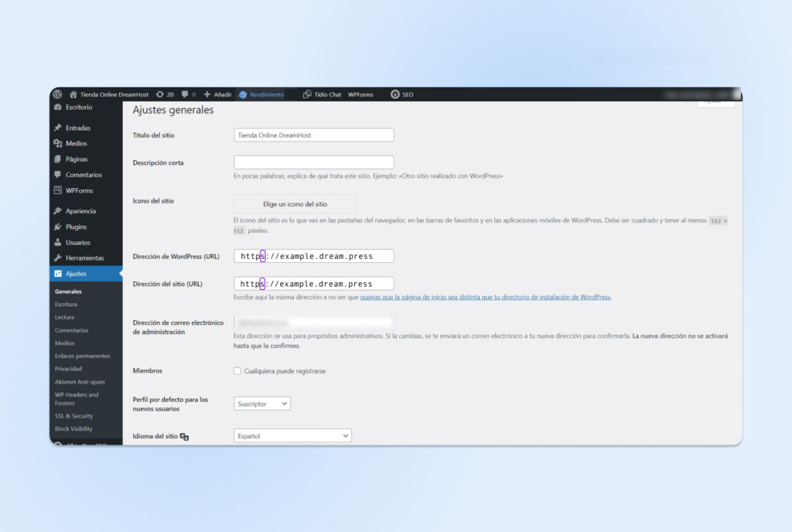Click the WordPress logo icon
The width and height of the screenshot is (792, 532).
(x=58, y=94)
